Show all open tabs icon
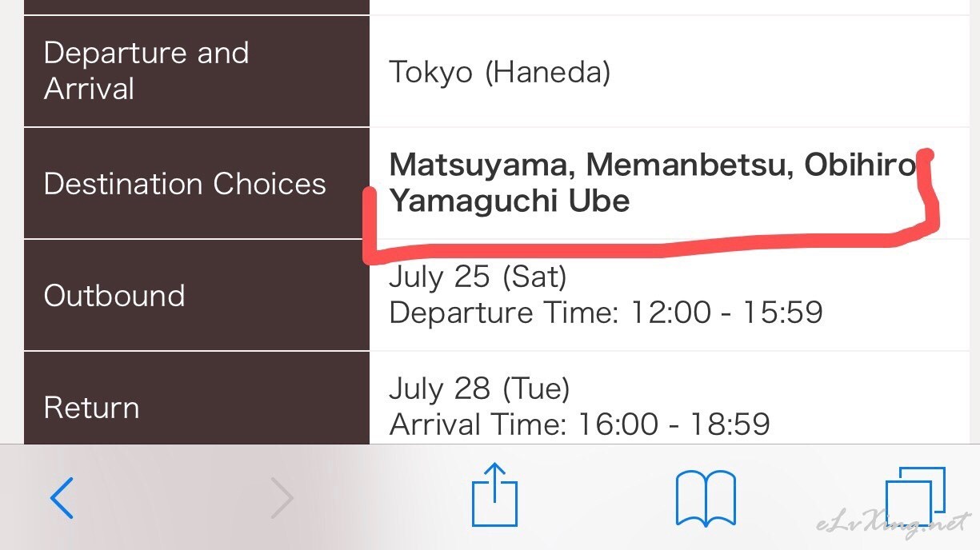 pyautogui.click(x=915, y=496)
